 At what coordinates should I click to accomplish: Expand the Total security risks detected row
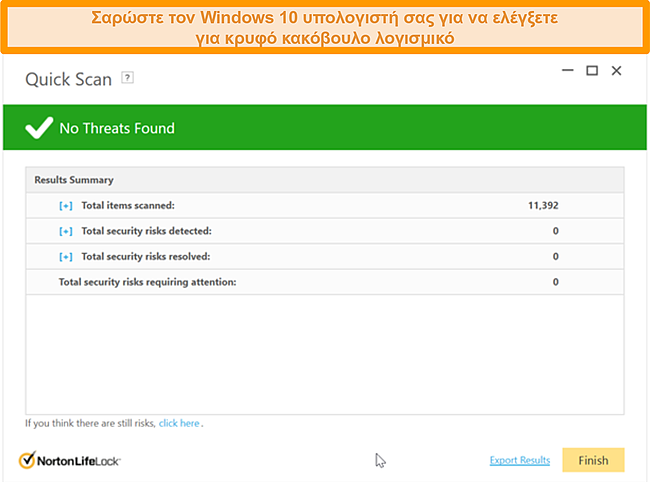click(x=65, y=231)
